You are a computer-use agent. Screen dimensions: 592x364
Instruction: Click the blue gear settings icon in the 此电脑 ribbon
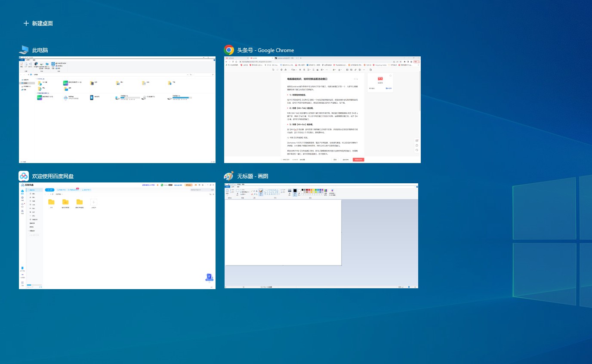point(53,64)
